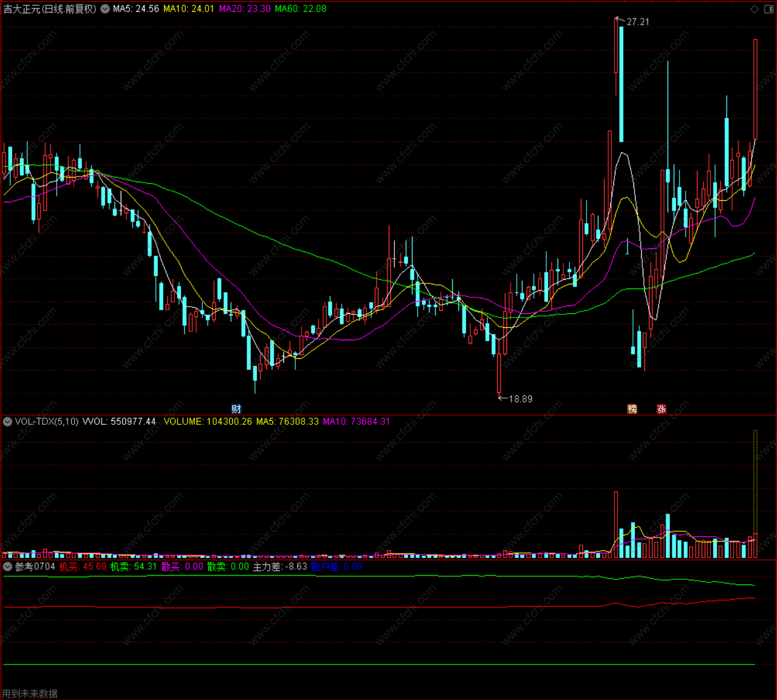Select the 散户差: 0.00 value
Screen dimensions: 777x700
pos(337,567)
